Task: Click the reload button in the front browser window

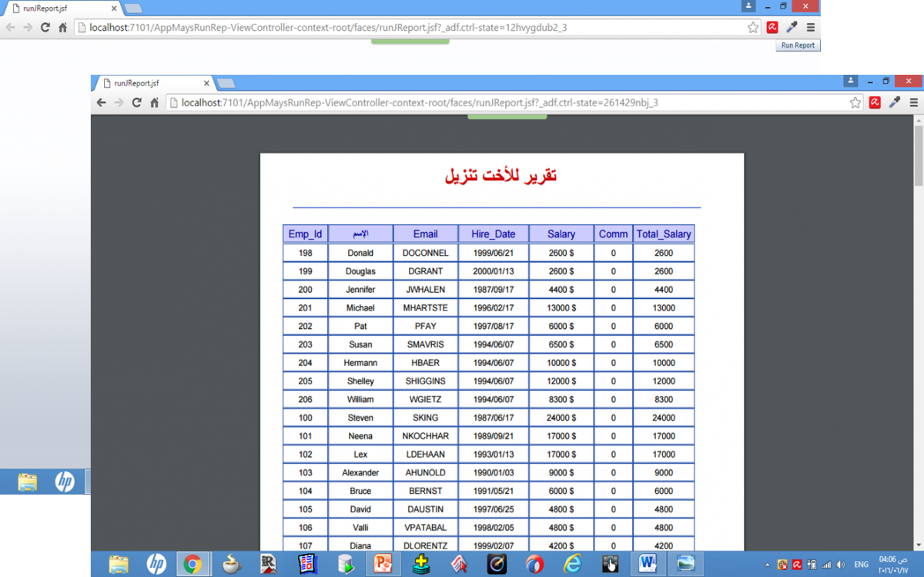Action: 136,102
